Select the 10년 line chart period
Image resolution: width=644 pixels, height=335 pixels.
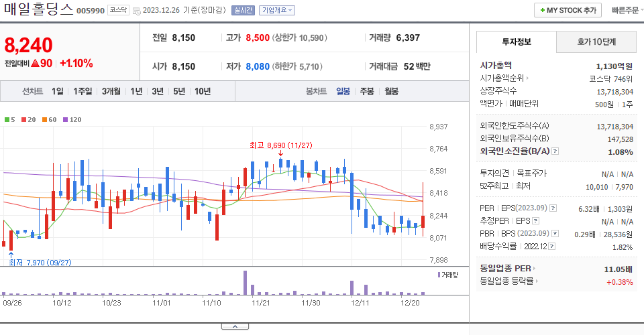(x=203, y=91)
